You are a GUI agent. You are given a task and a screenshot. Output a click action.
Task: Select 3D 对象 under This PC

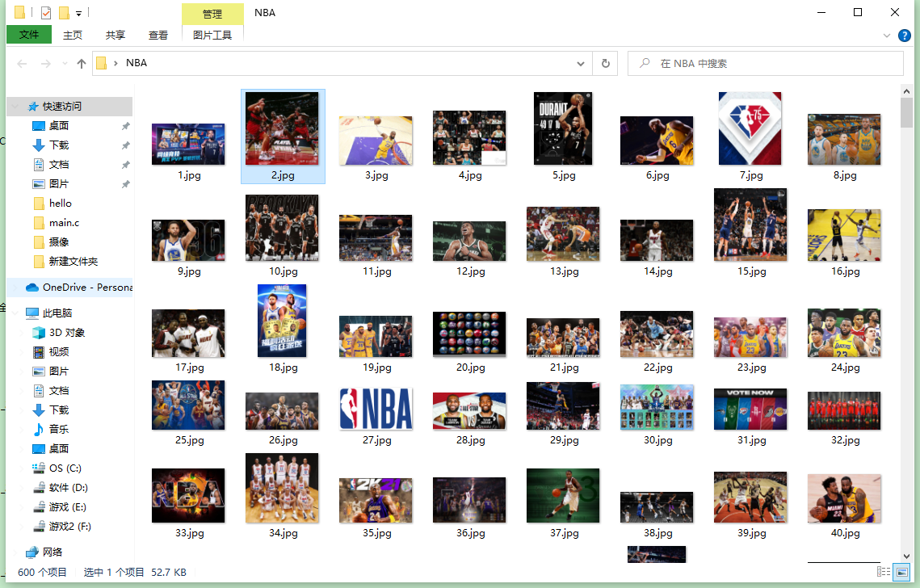coord(67,333)
